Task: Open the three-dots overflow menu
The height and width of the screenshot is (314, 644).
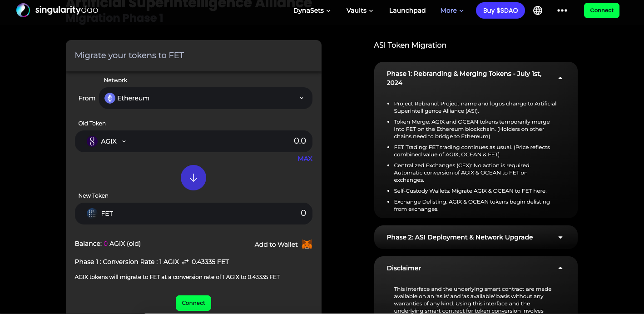Action: (x=562, y=10)
